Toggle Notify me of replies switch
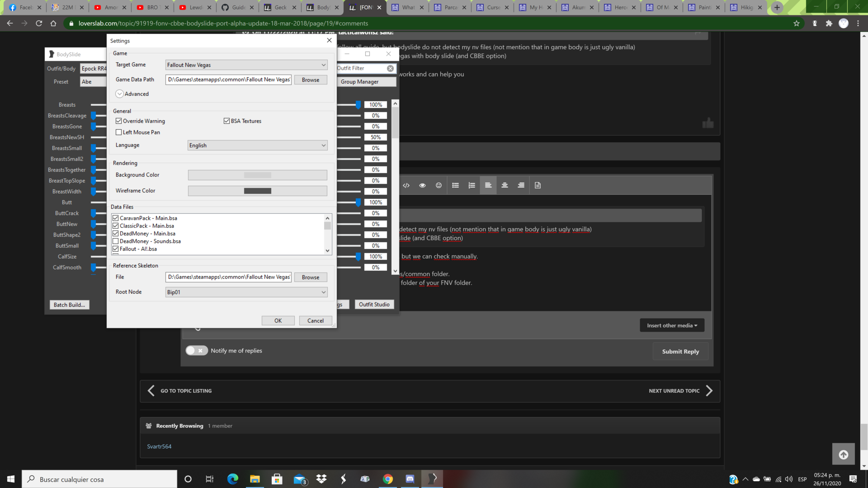Screen dimensions: 868x488 coord(196,351)
